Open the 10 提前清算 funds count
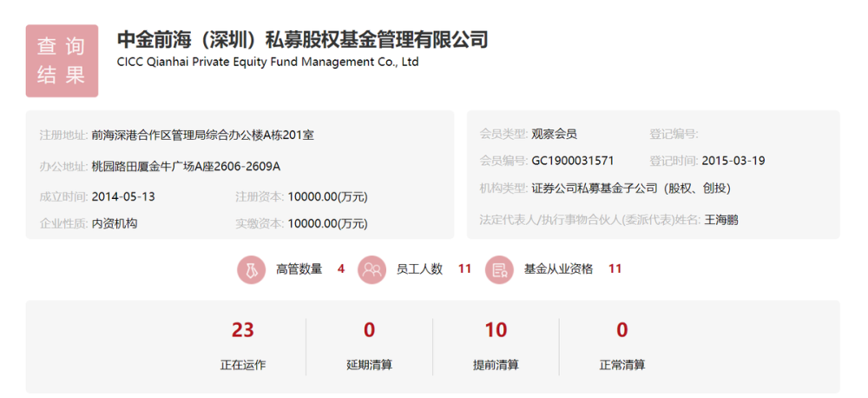The height and width of the screenshot is (398, 868). coord(496,330)
